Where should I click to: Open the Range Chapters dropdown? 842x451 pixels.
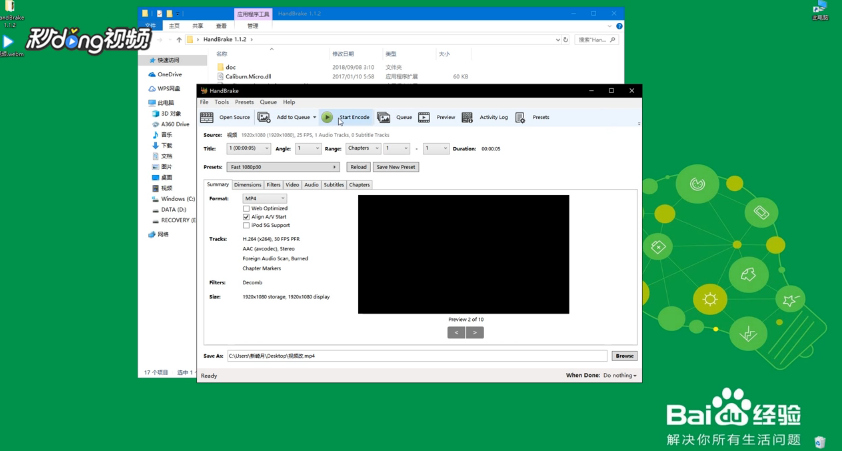(x=363, y=149)
